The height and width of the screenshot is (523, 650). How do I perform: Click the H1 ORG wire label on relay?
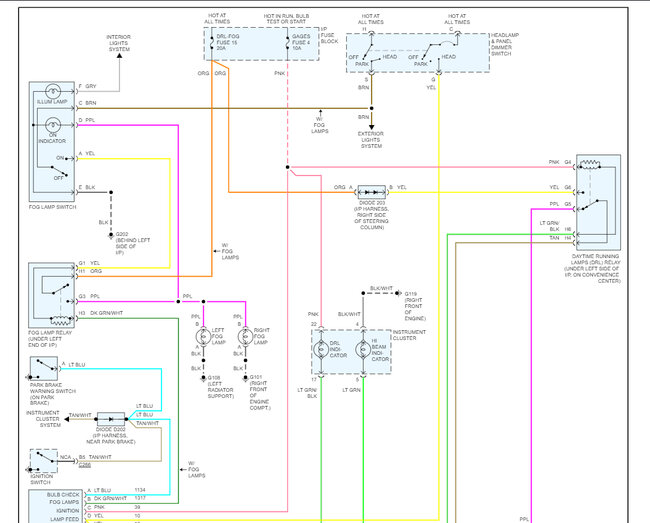[x=90, y=271]
